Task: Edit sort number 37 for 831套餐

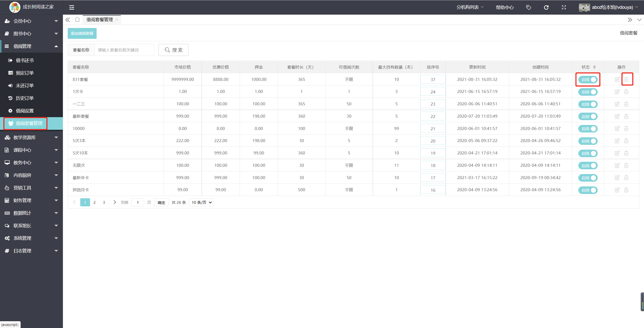Action: pos(433,80)
